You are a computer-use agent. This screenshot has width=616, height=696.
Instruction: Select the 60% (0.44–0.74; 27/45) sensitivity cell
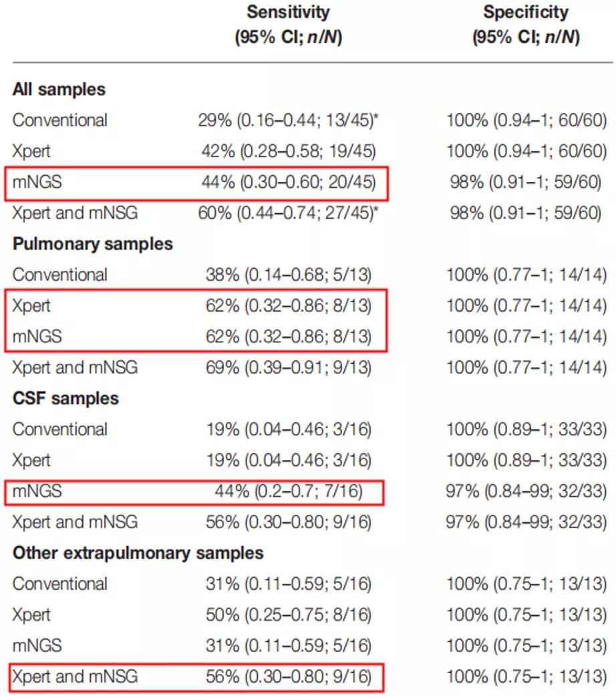(x=288, y=213)
